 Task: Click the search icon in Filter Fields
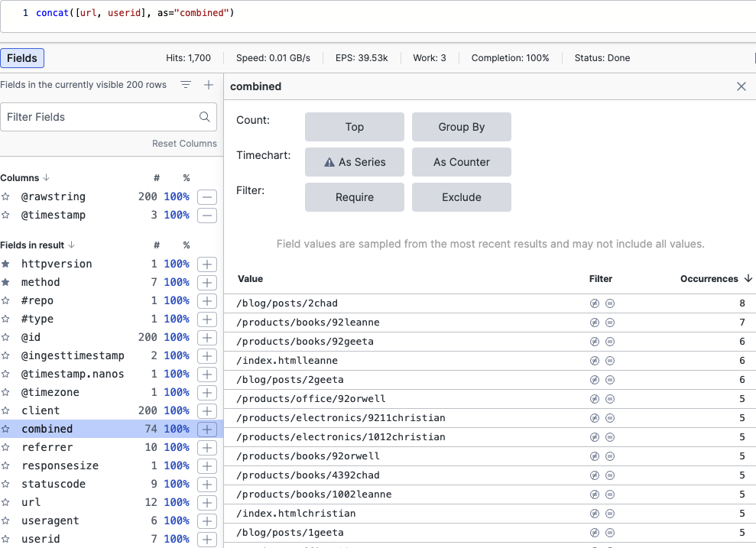pos(205,117)
